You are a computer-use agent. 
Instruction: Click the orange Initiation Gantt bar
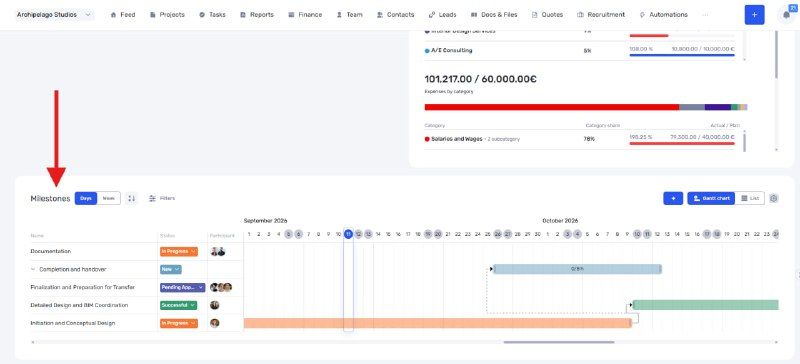[438, 323]
